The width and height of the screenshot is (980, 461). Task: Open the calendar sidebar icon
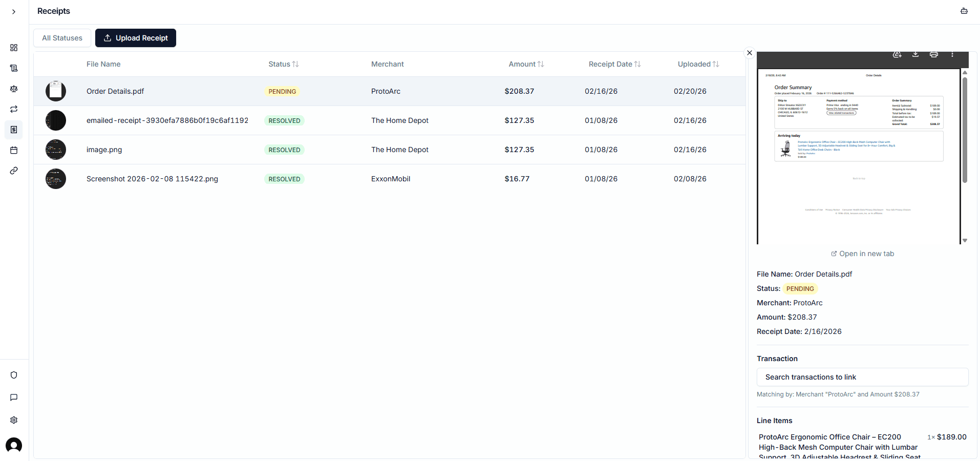point(14,150)
